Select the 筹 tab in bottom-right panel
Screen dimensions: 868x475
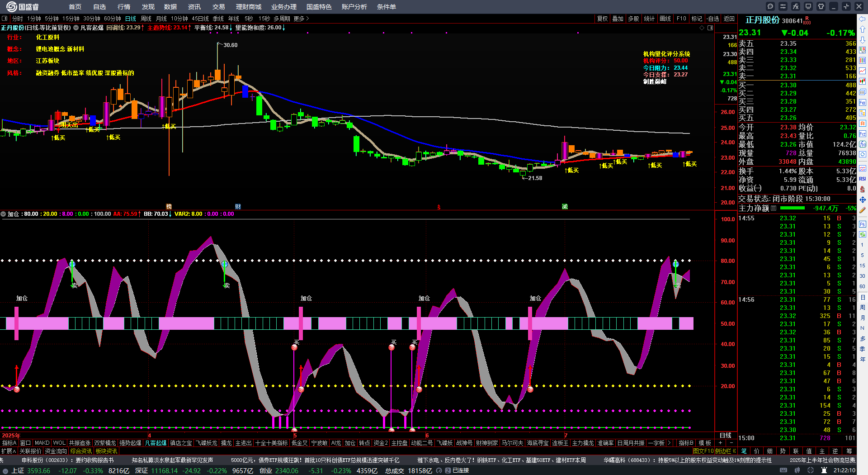pos(849,451)
